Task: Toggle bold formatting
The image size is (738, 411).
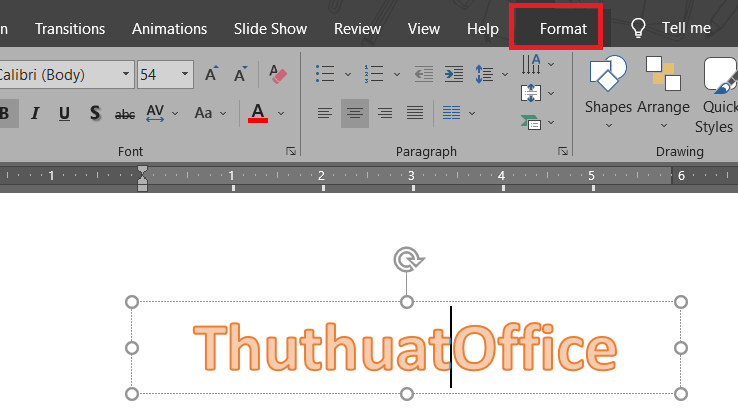Action: coord(7,113)
